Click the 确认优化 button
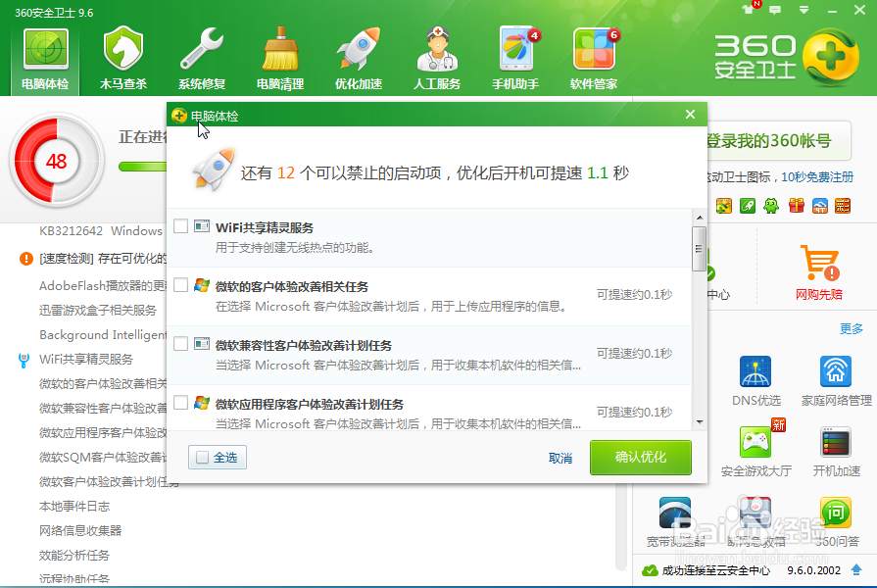The image size is (877, 588). (641, 457)
